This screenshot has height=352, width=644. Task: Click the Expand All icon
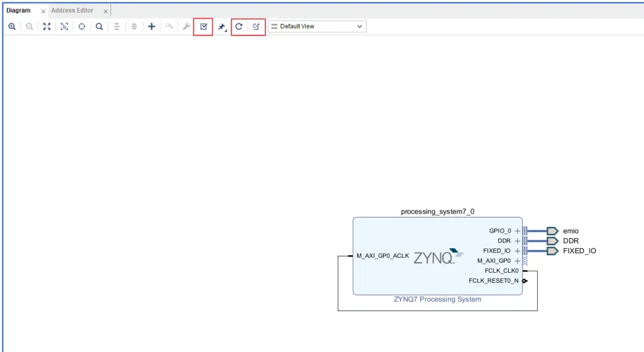click(x=134, y=26)
